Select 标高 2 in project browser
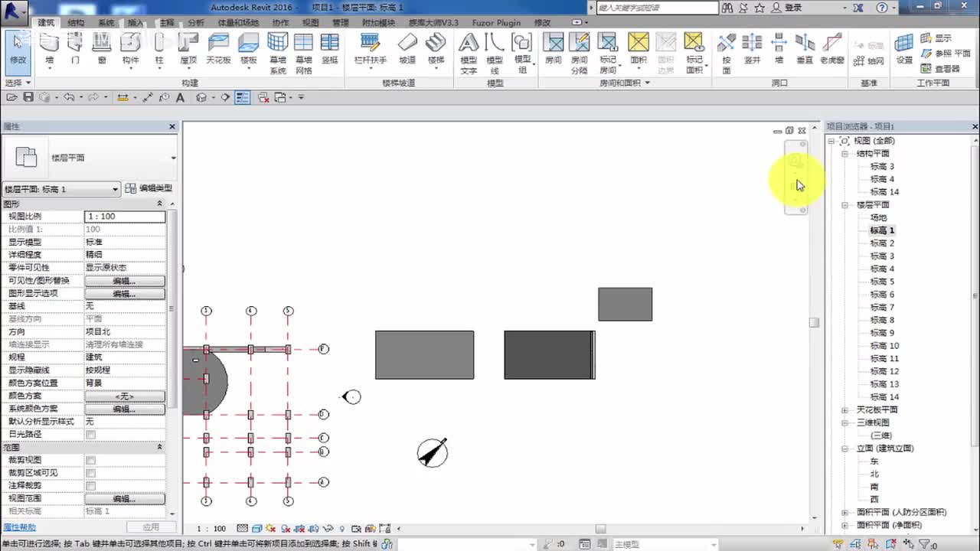This screenshot has height=551, width=980. click(x=881, y=243)
